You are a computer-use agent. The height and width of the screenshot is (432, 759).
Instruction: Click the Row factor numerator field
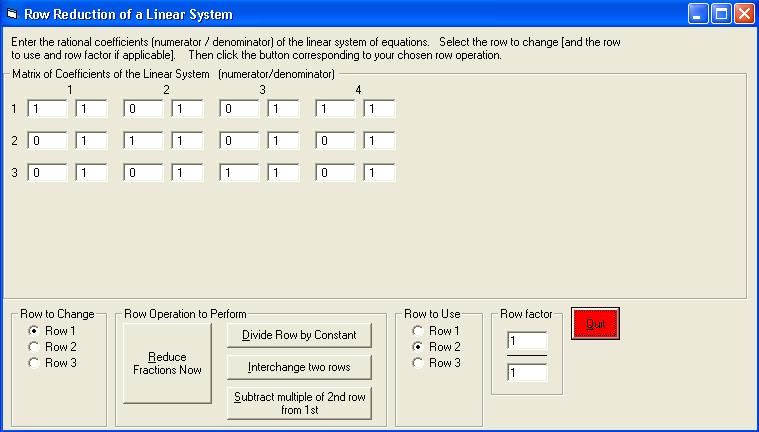527,341
